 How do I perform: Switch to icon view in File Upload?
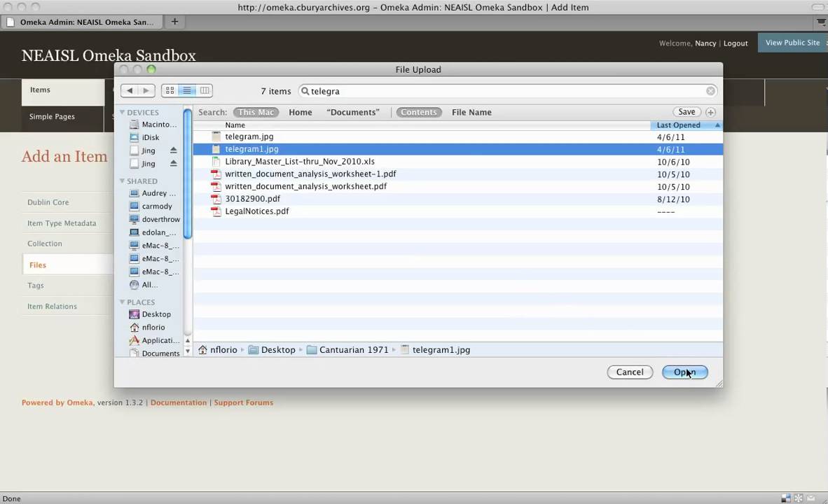[170, 91]
